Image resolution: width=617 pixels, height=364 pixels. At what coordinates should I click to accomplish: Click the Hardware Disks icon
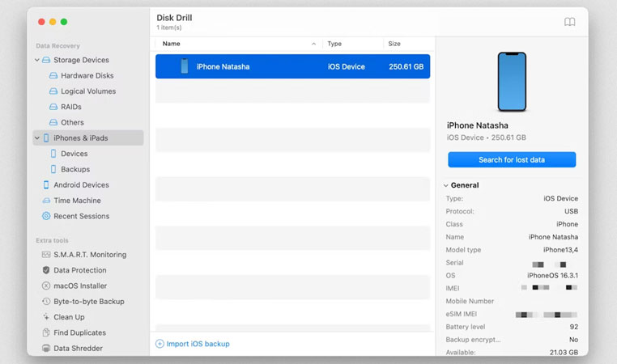pos(53,75)
